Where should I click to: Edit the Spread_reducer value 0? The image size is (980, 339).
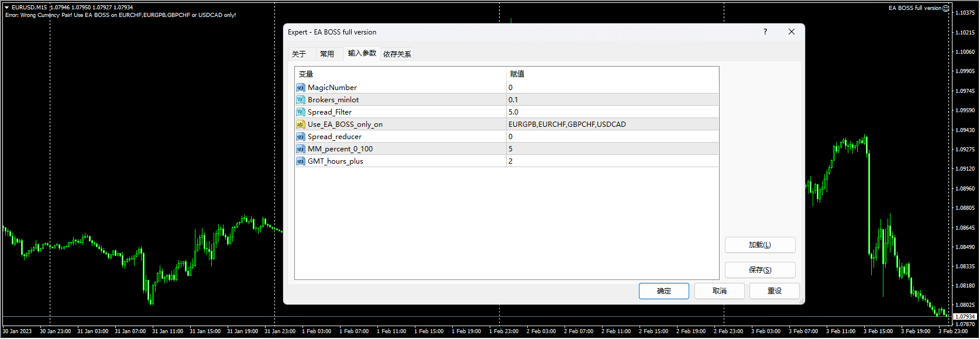pos(612,137)
